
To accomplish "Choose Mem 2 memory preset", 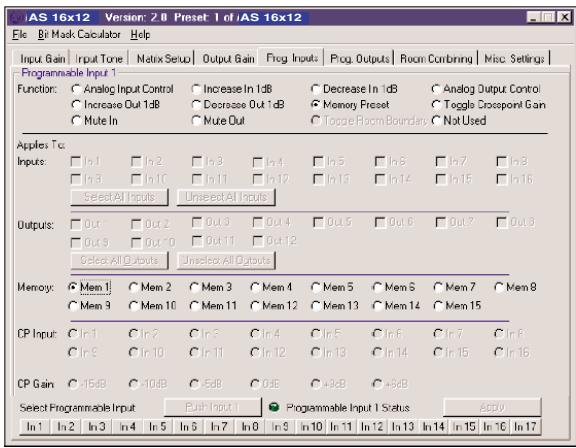I will click(x=150, y=287).
